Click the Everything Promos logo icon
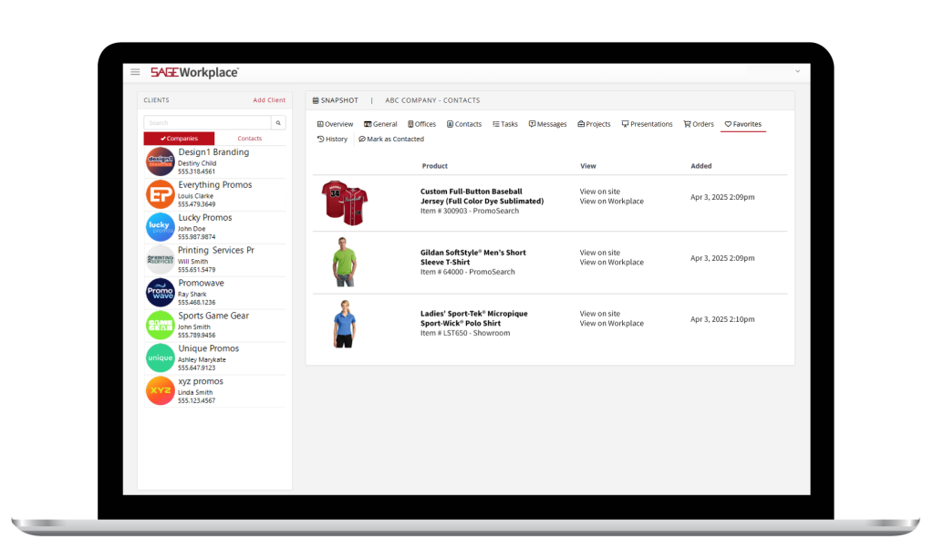Screen dimensions: 934x560 click(x=160, y=194)
